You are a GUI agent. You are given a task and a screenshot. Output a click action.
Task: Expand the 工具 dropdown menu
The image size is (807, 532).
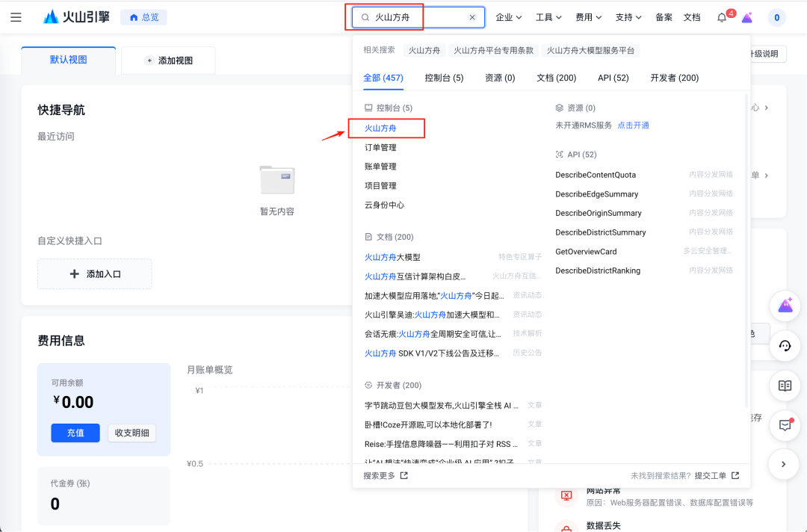pos(548,17)
